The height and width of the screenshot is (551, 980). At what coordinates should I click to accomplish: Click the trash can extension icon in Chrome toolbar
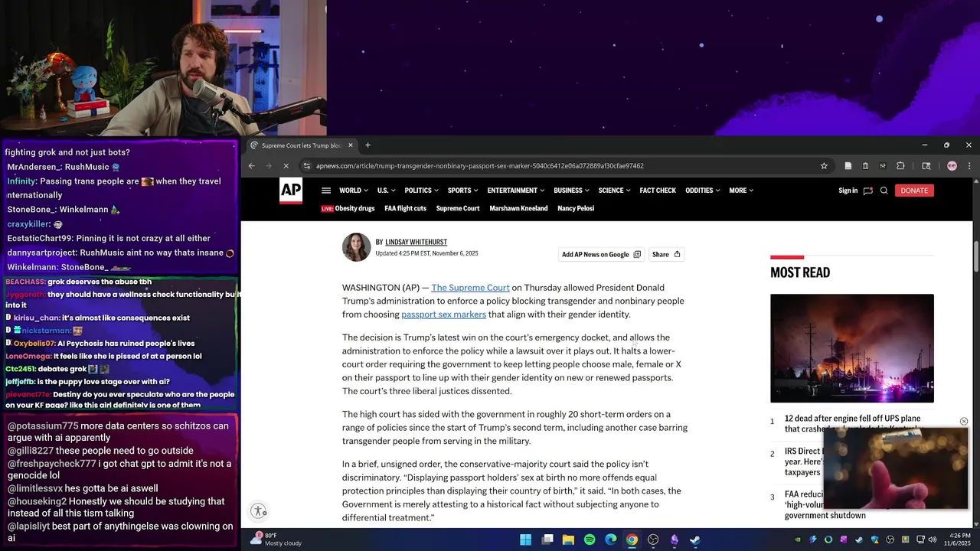(x=865, y=166)
